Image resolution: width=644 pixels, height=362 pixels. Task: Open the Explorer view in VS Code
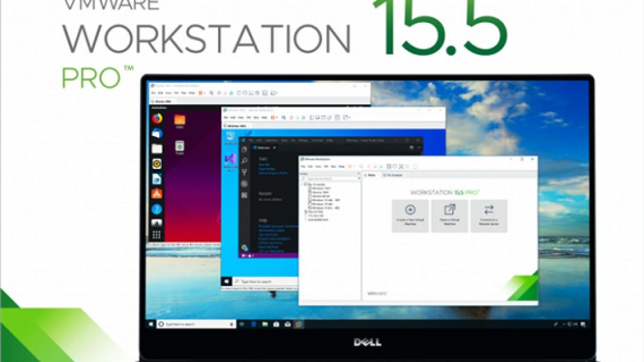[244, 150]
